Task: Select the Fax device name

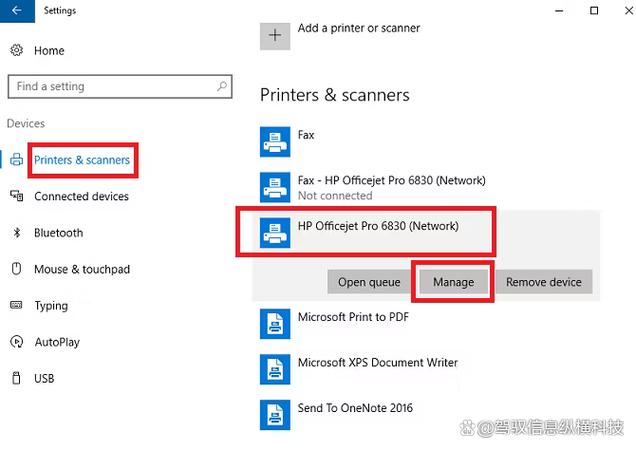Action: coord(306,135)
